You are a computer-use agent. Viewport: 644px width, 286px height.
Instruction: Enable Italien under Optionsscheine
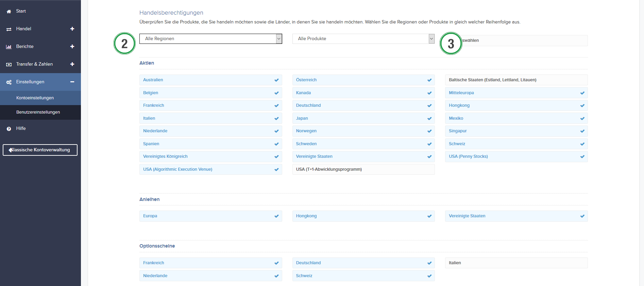coord(516,263)
